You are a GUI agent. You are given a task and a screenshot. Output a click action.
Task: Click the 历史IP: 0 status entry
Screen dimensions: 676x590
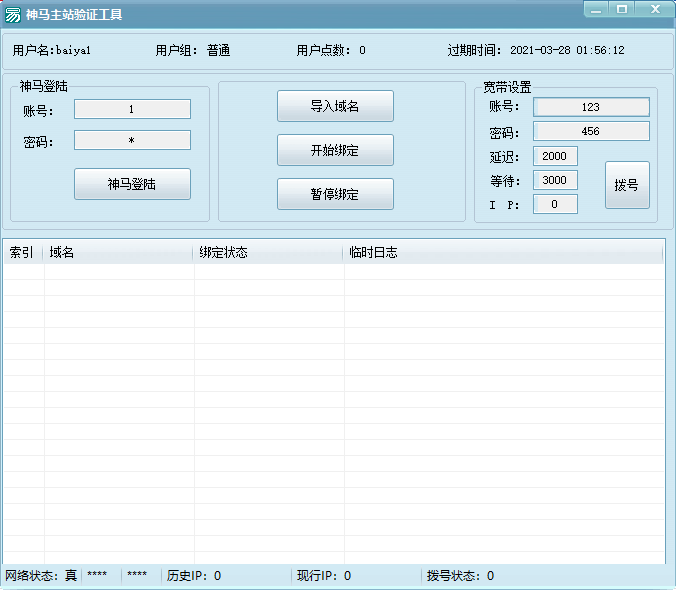pos(194,576)
